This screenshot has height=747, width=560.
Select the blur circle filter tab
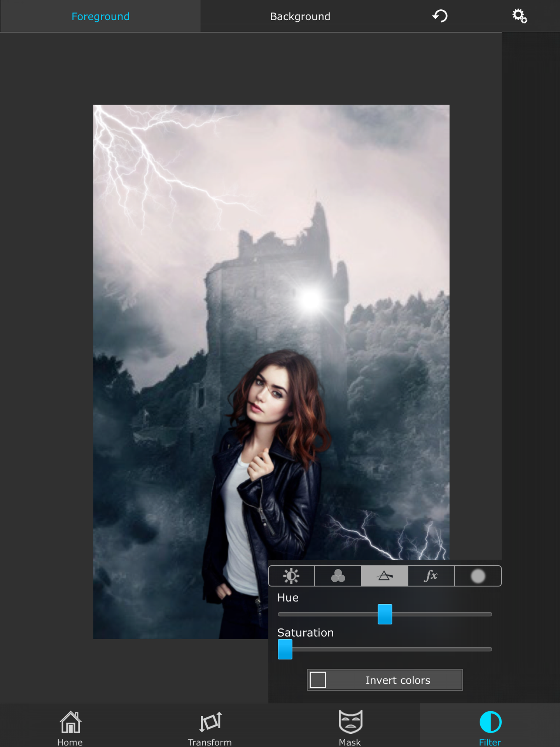point(478,576)
